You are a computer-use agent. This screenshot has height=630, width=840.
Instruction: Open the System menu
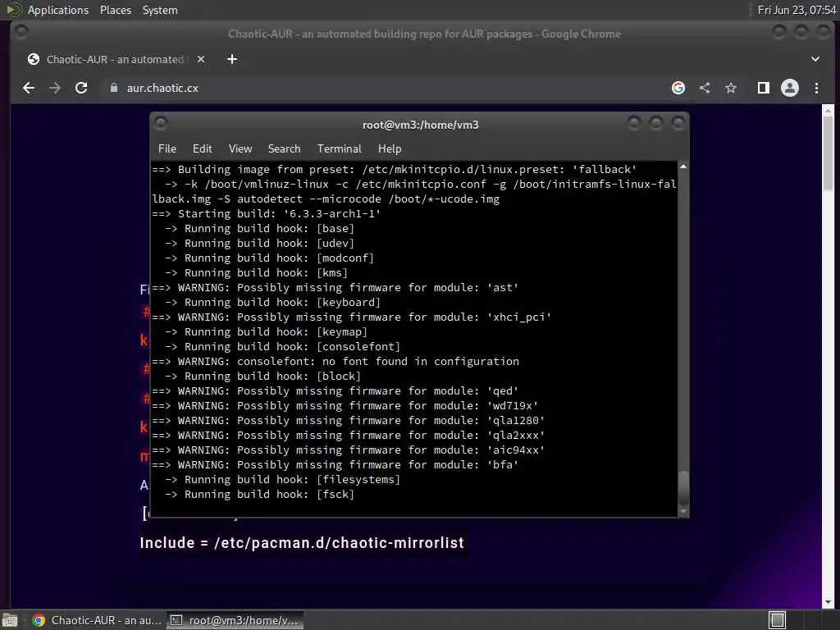[x=160, y=10]
